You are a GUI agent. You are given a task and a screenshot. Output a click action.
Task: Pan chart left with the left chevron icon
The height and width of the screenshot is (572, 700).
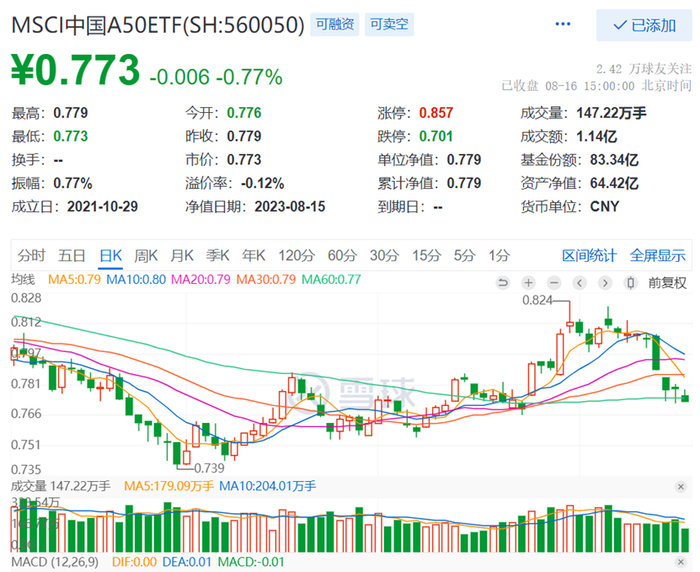pyautogui.click(x=579, y=283)
